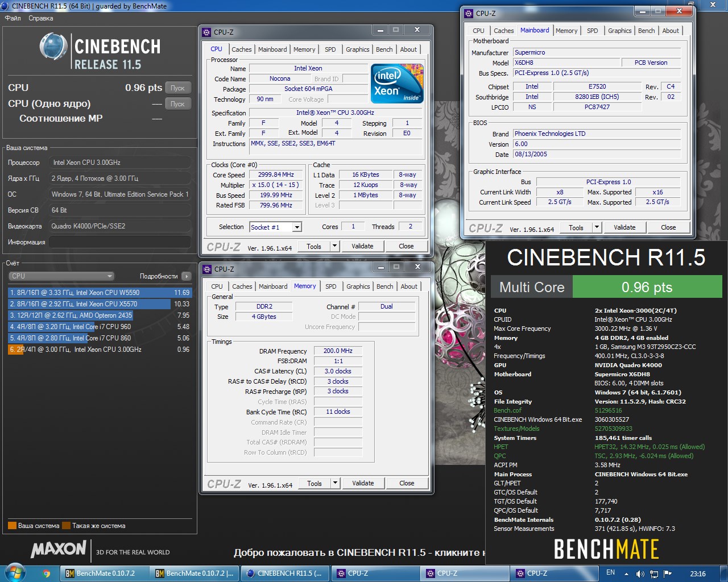Click the Tools button in the CPU-Z Mainboard window

pos(576,227)
